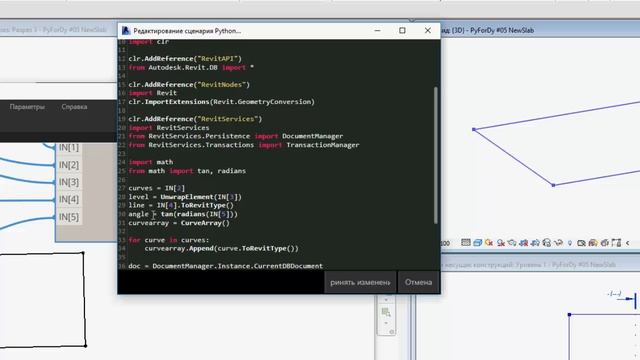
Task: Click line clr.ImportExtensions(Revit.GeometryConversion)
Action: point(222,102)
